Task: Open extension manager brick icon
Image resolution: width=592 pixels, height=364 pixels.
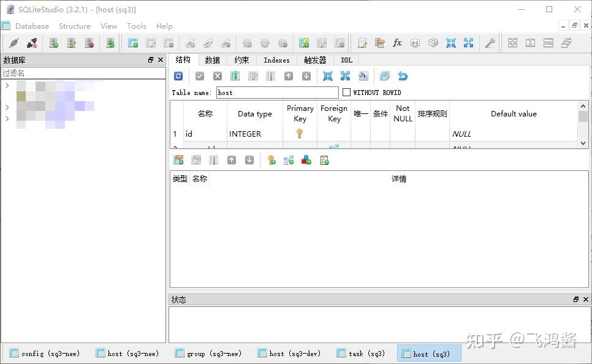Action: point(433,43)
